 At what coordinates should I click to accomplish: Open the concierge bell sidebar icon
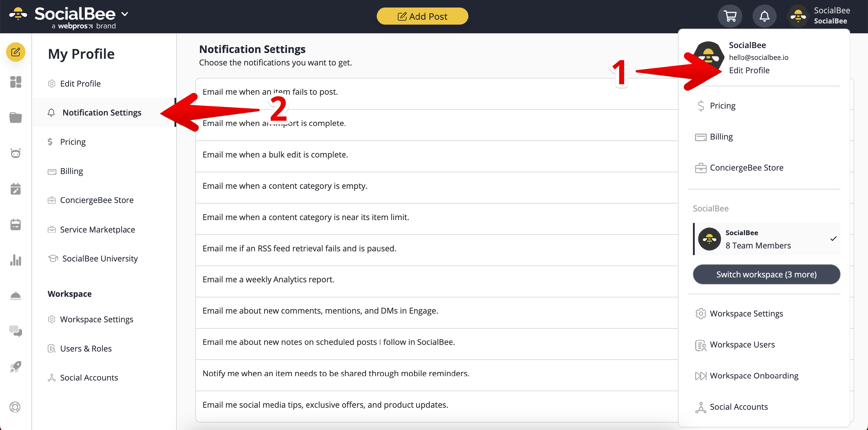pos(16,296)
